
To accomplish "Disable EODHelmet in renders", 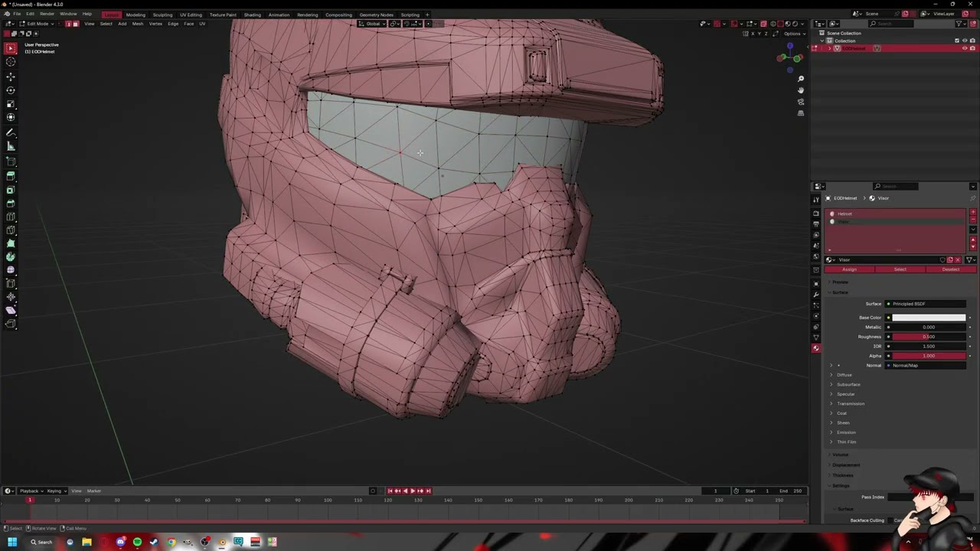I will (x=972, y=48).
